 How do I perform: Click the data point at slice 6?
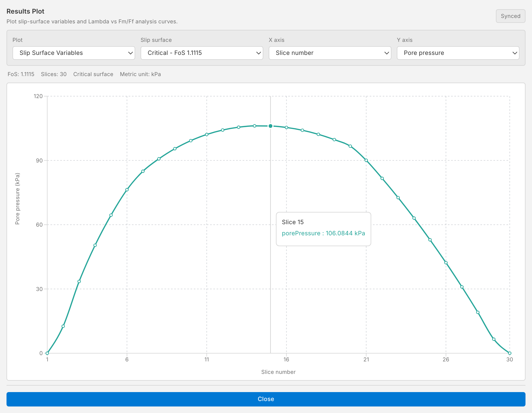(x=127, y=190)
